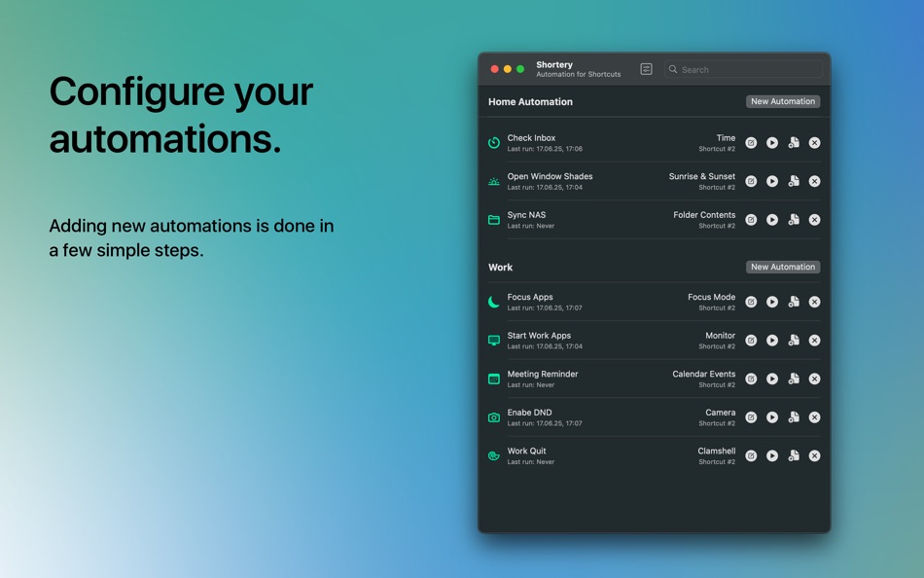Edit the Start Work Apps automation
The height and width of the screenshot is (578, 924).
click(x=751, y=341)
